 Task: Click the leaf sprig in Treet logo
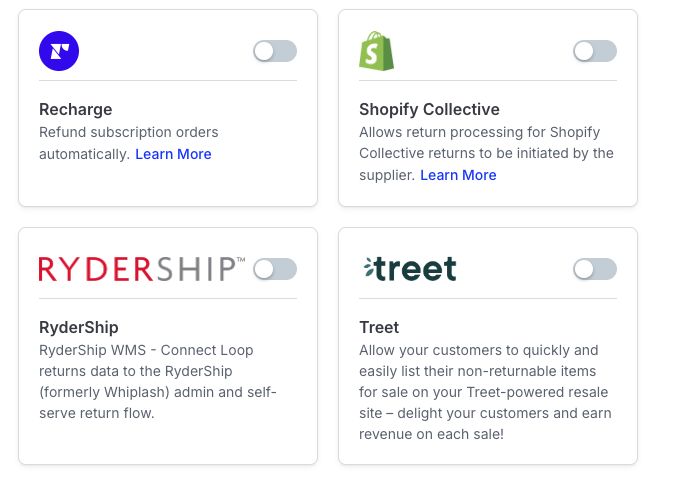point(369,267)
